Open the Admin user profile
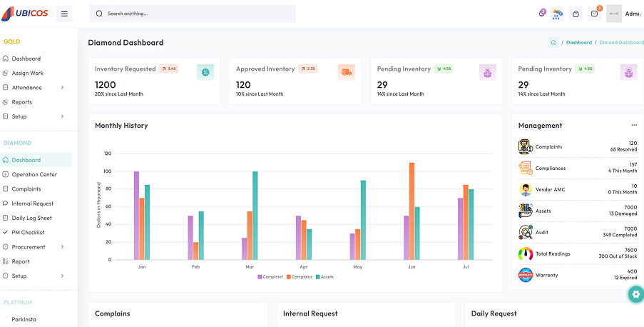The width and height of the screenshot is (644, 327). [623, 14]
